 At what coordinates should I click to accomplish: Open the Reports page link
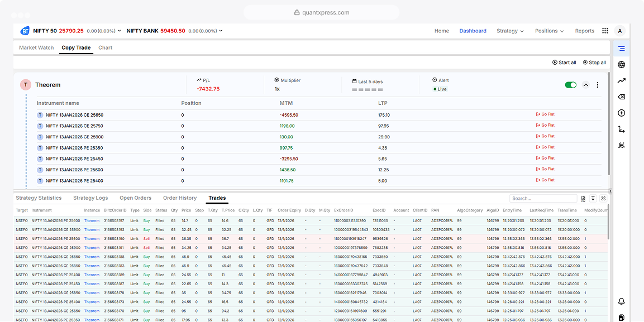click(x=584, y=31)
